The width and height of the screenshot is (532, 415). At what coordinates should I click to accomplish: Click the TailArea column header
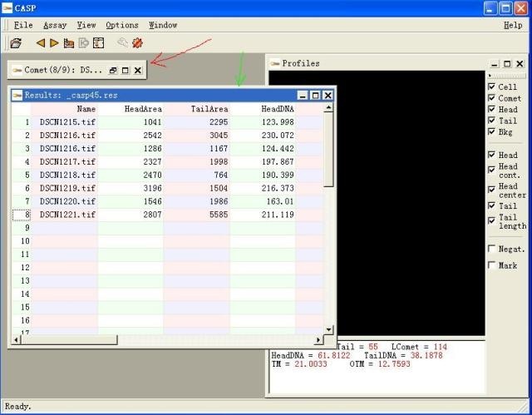[x=197, y=109]
